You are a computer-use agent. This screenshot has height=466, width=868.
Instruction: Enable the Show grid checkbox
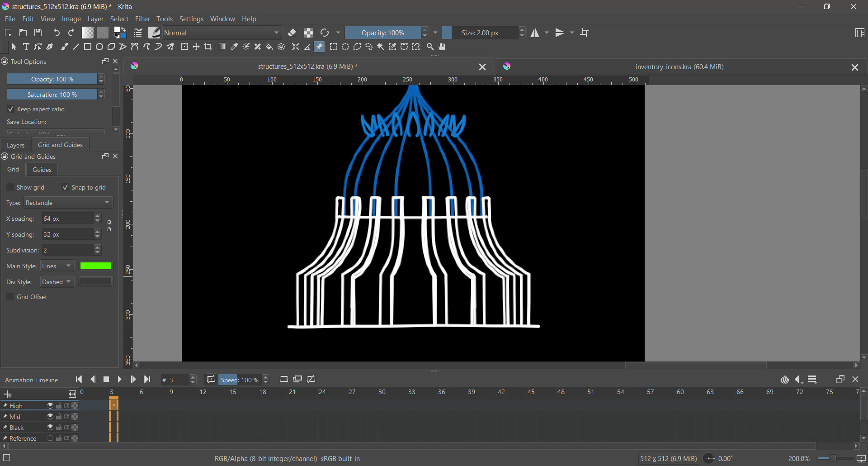(x=10, y=187)
